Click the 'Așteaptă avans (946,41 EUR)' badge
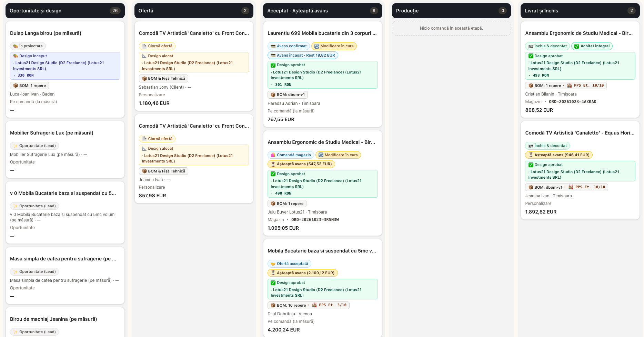This screenshot has height=337, width=644. (x=559, y=155)
